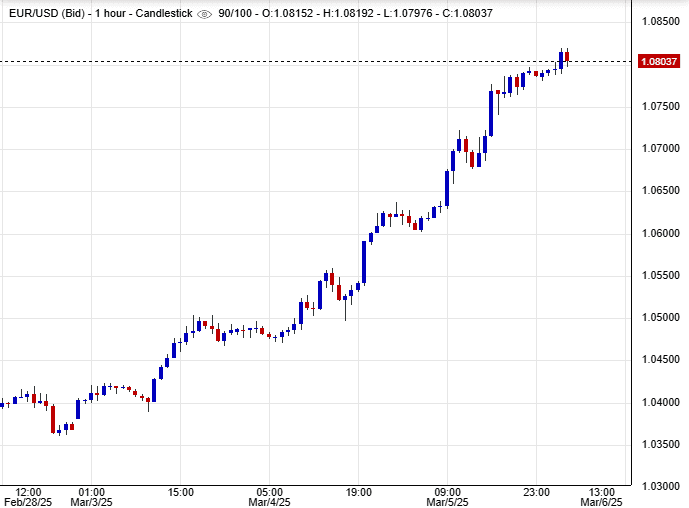Click the '09:00 Mar/5/25' time axis label

click(x=447, y=497)
